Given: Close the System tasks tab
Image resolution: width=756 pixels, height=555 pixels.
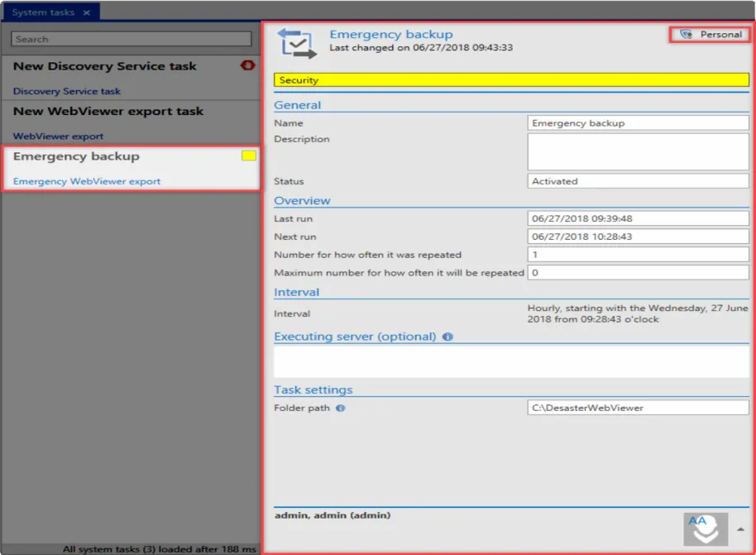Looking at the screenshot, I should click(87, 12).
